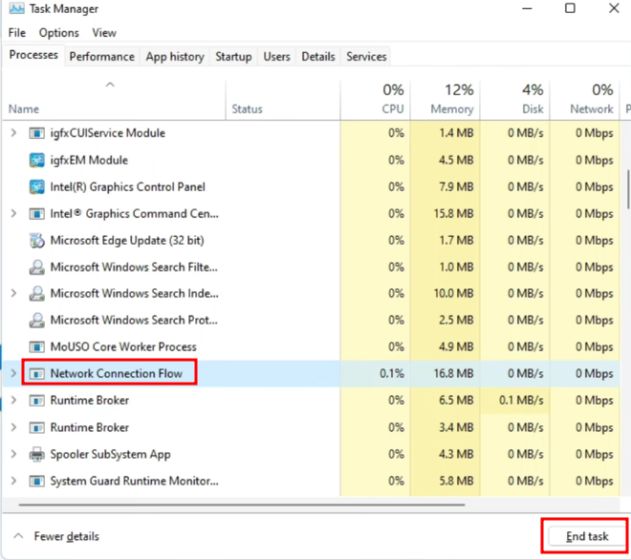Sort processes by the Name column header
Image resolution: width=631 pixels, height=560 pixels.
113,100
